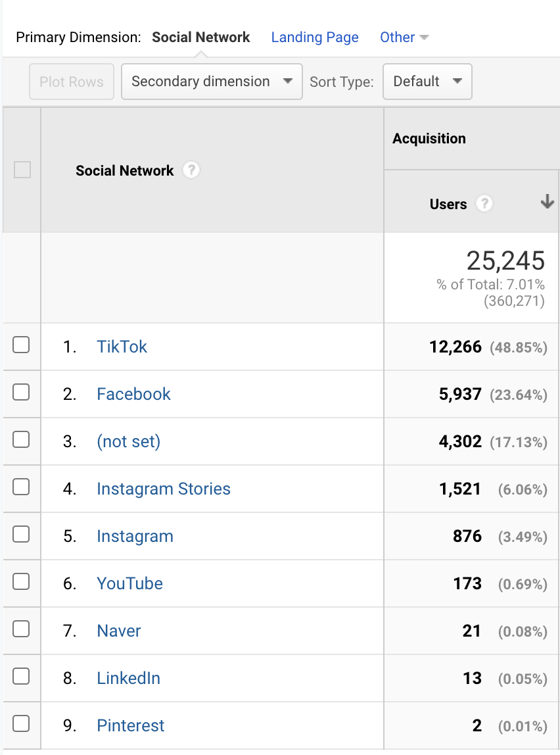Open the (not set) network link
Image resolution: width=560 pixels, height=755 pixels.
(128, 441)
